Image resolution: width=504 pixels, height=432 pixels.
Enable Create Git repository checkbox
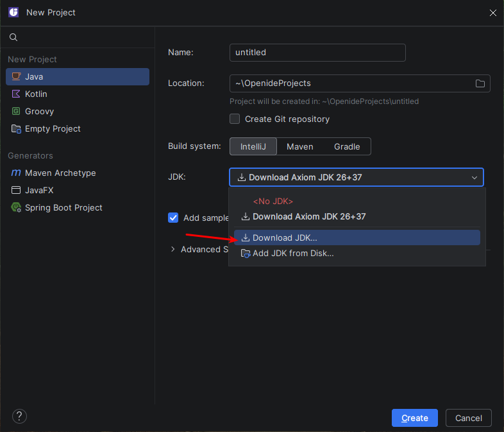[235, 119]
